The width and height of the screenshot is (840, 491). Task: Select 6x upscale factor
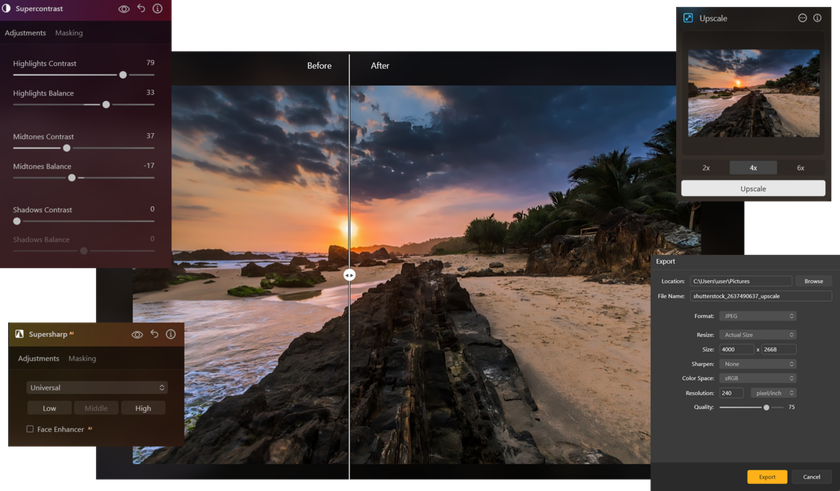(x=800, y=168)
